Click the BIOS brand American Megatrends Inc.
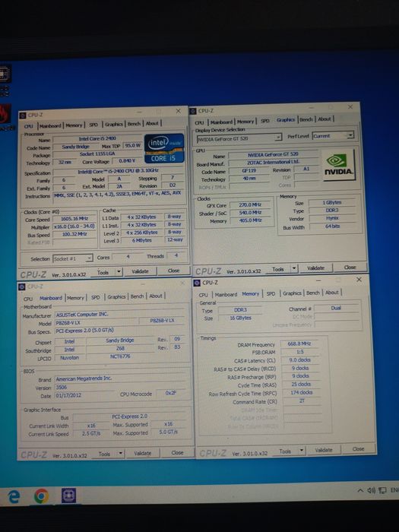 pos(121,378)
